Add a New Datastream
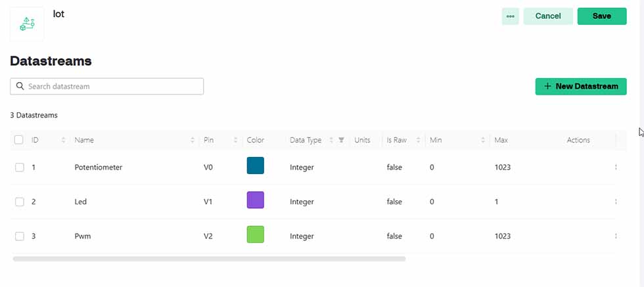Viewport: 644px width, 287px height. pyautogui.click(x=581, y=86)
